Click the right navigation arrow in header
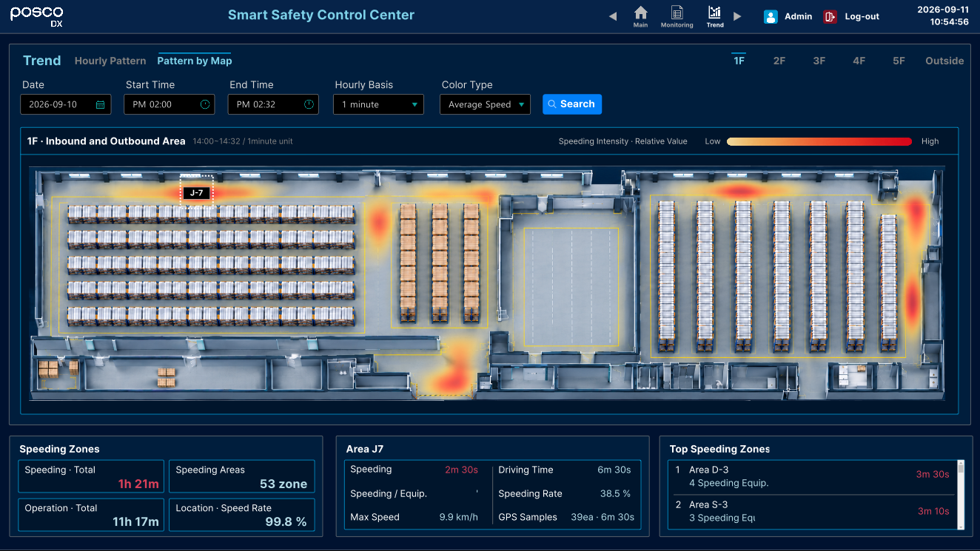The width and height of the screenshot is (980, 551). [x=737, y=16]
